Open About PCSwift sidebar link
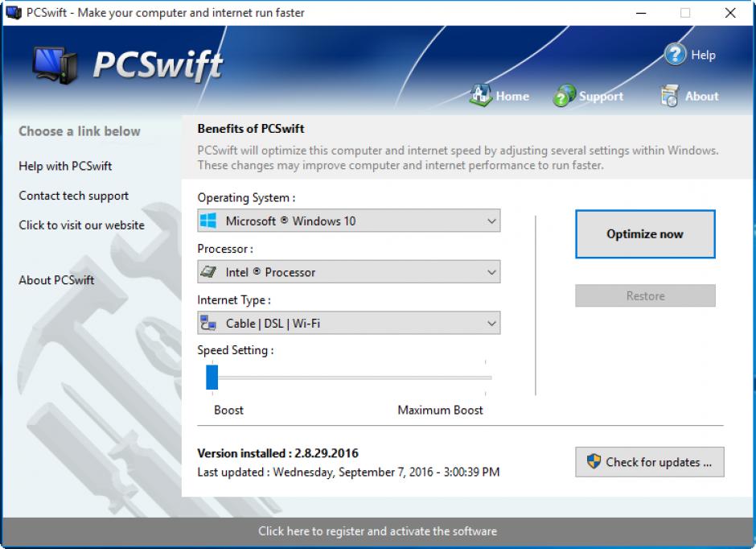 tap(56, 280)
